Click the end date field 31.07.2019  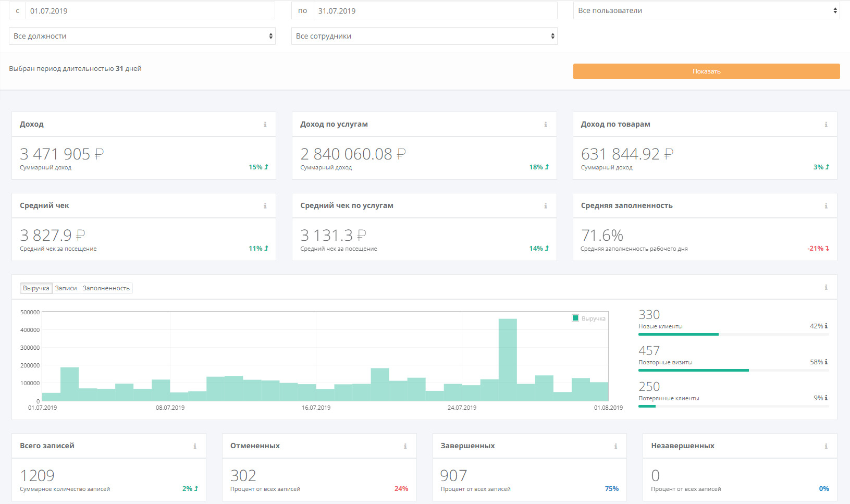pos(435,10)
